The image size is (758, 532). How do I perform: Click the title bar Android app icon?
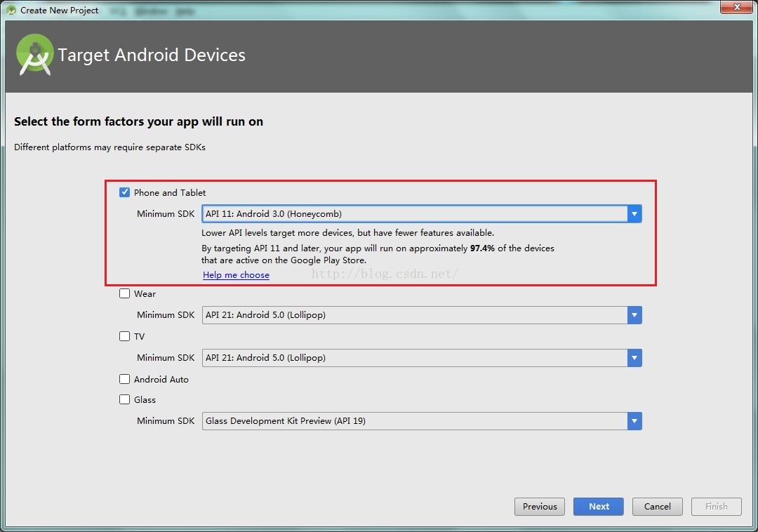tap(11, 10)
